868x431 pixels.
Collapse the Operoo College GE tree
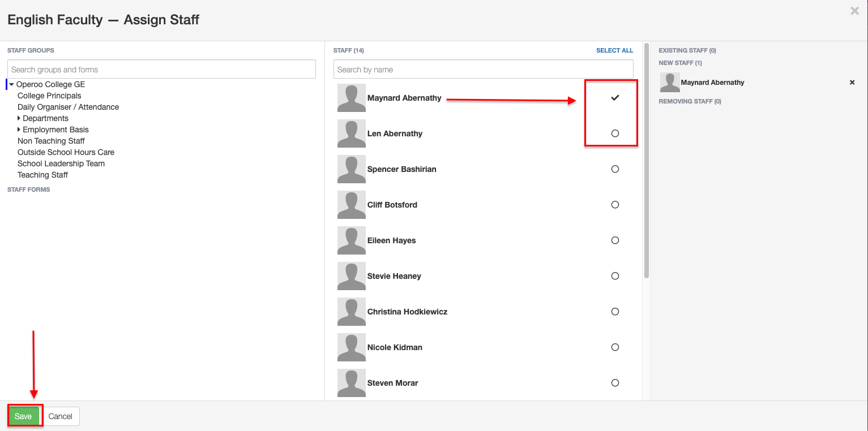(x=12, y=84)
